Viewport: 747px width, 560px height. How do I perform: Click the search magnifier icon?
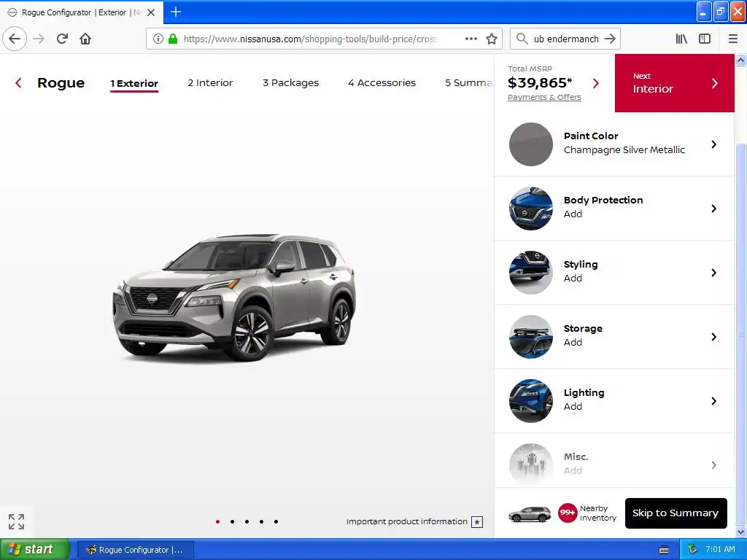[x=522, y=39]
